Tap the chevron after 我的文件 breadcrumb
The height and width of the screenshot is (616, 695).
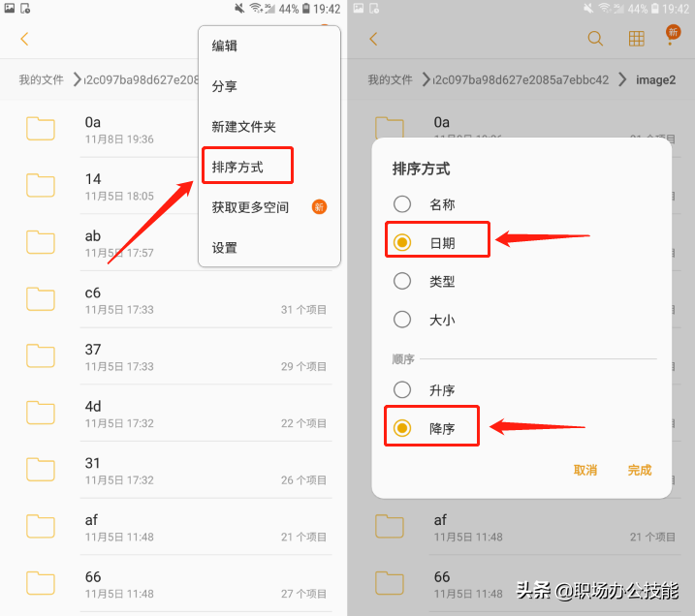point(78,79)
